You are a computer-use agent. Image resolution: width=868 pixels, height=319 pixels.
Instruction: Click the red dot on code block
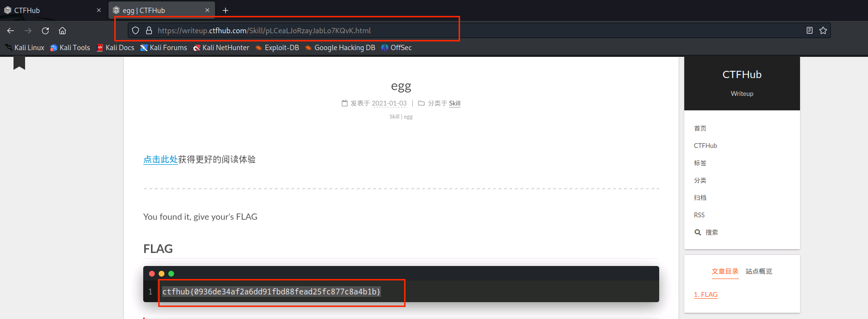tap(152, 274)
